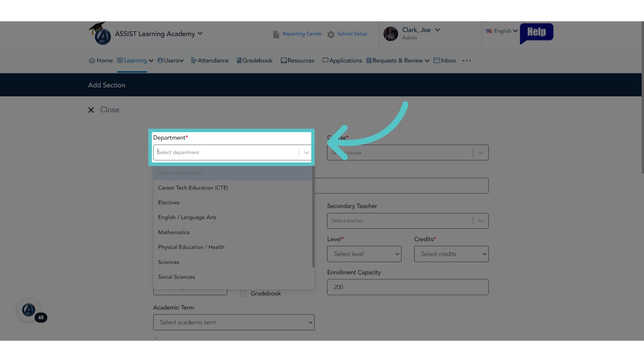Expand the ASSIST Learning Academy school chevron
Image resolution: width=644 pixels, height=362 pixels.
point(200,33)
